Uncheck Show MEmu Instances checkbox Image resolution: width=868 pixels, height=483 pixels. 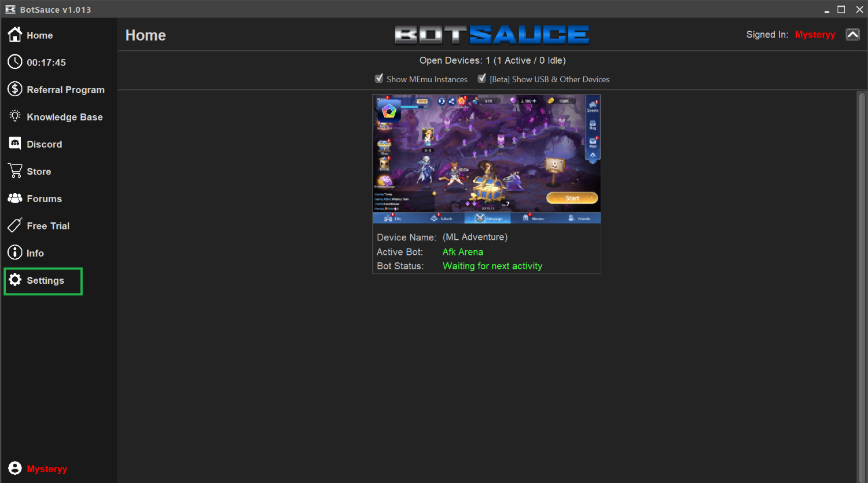379,78
